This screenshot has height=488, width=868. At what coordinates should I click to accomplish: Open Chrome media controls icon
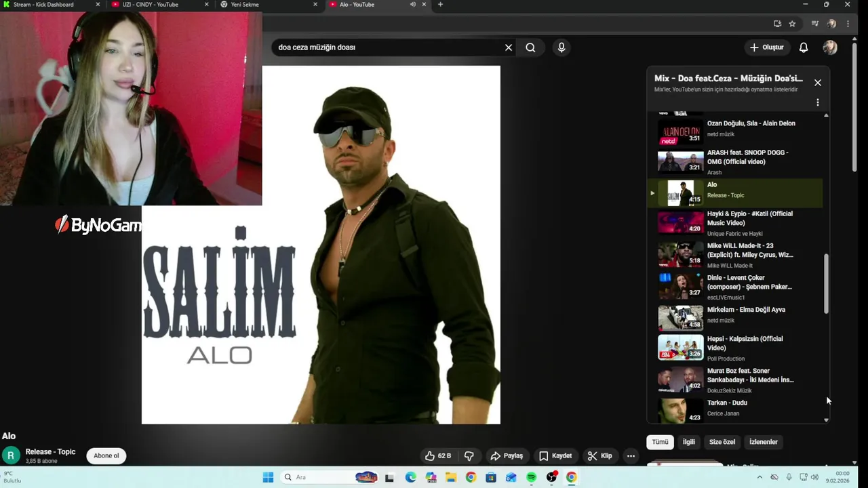(815, 24)
